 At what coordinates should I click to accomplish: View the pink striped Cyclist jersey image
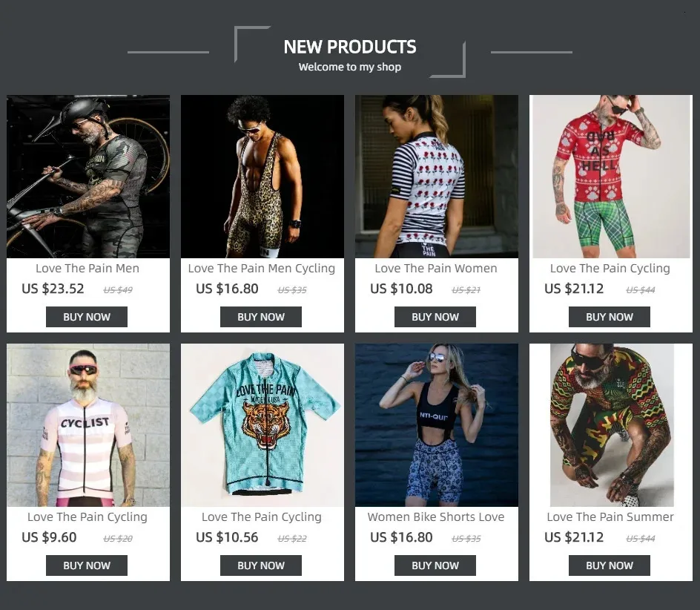click(x=88, y=425)
